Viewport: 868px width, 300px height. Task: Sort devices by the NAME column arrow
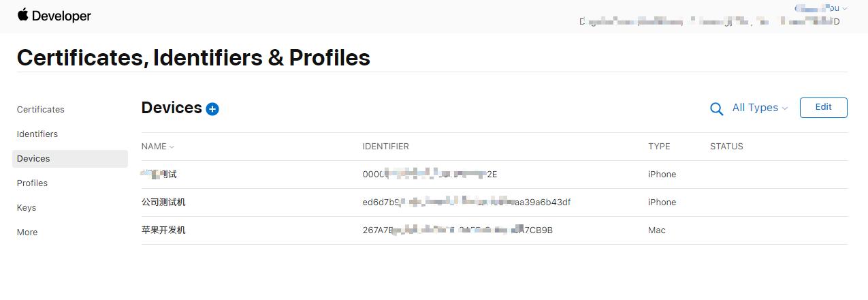172,147
